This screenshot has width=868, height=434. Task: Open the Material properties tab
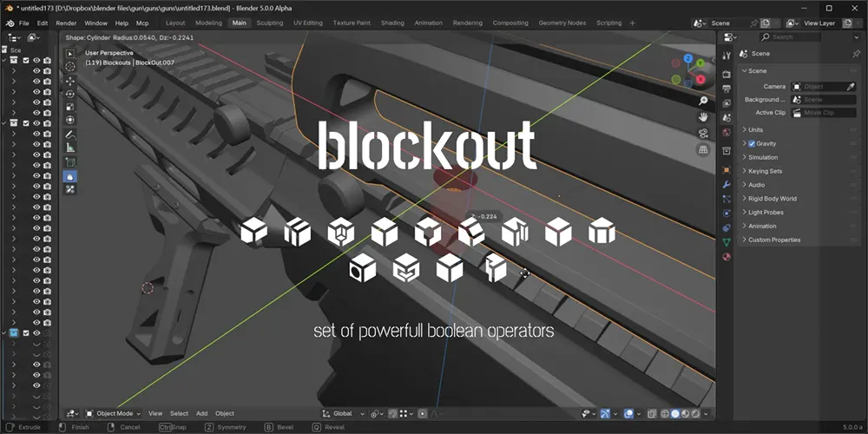(x=727, y=257)
